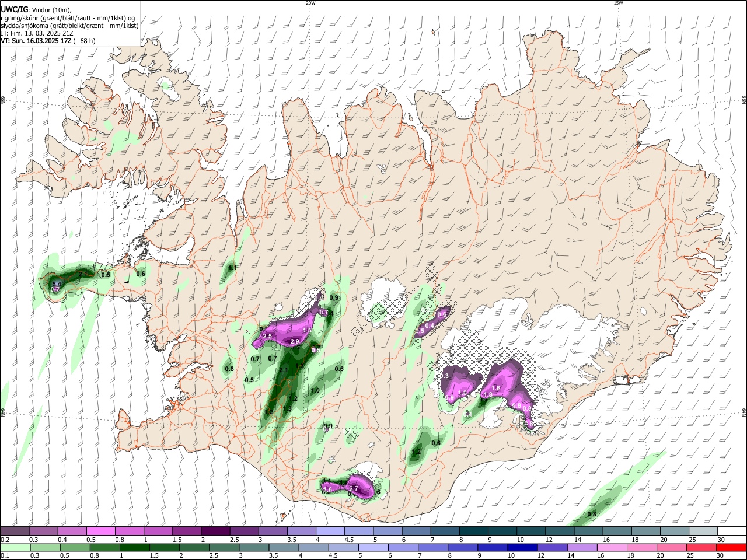747x560 pixels.
Task: Pick the 1–1.5 magenta swatch in upper legend
Action: pos(158,531)
